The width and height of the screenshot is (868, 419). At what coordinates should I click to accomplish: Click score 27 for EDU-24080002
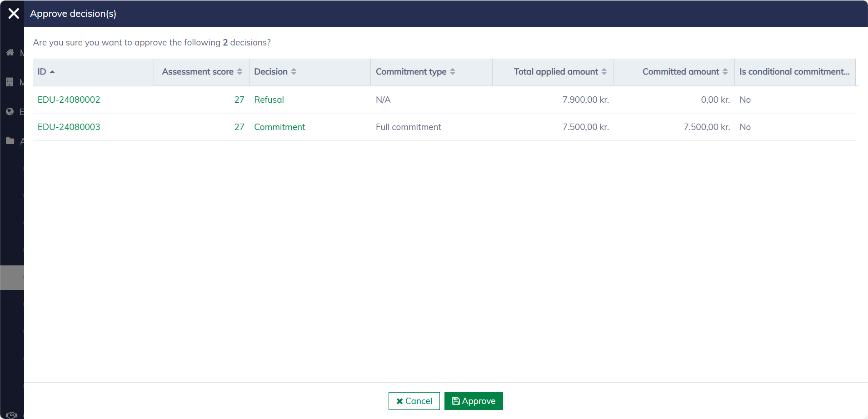point(239,100)
